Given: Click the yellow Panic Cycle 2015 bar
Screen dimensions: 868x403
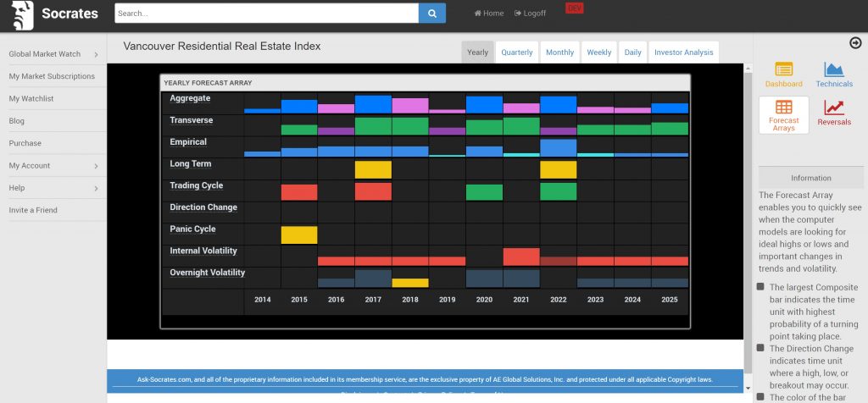Looking at the screenshot, I should (x=299, y=235).
